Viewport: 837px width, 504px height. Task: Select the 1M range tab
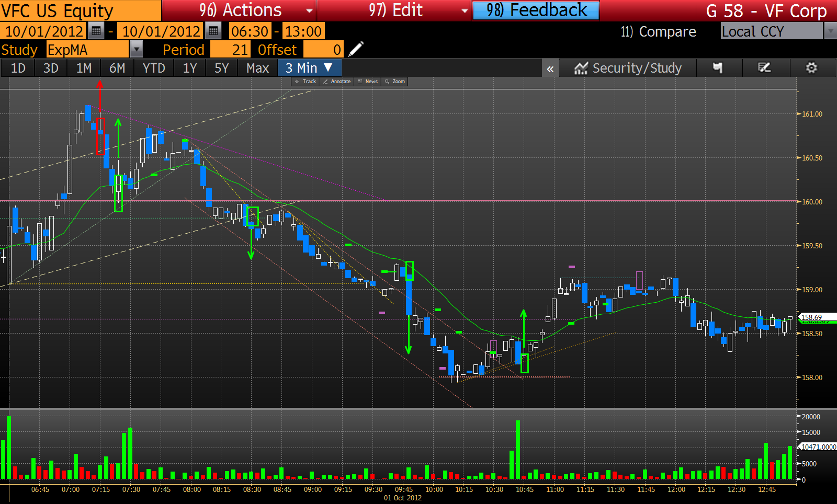(84, 68)
